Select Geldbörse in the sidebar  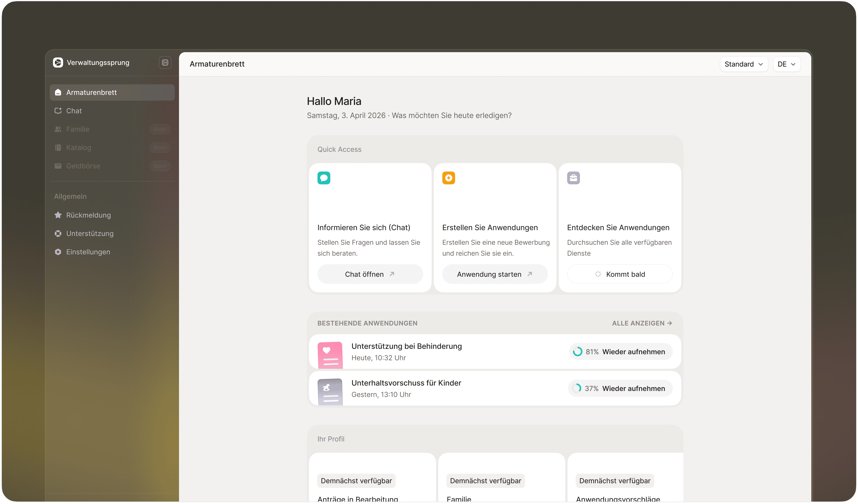82,166
